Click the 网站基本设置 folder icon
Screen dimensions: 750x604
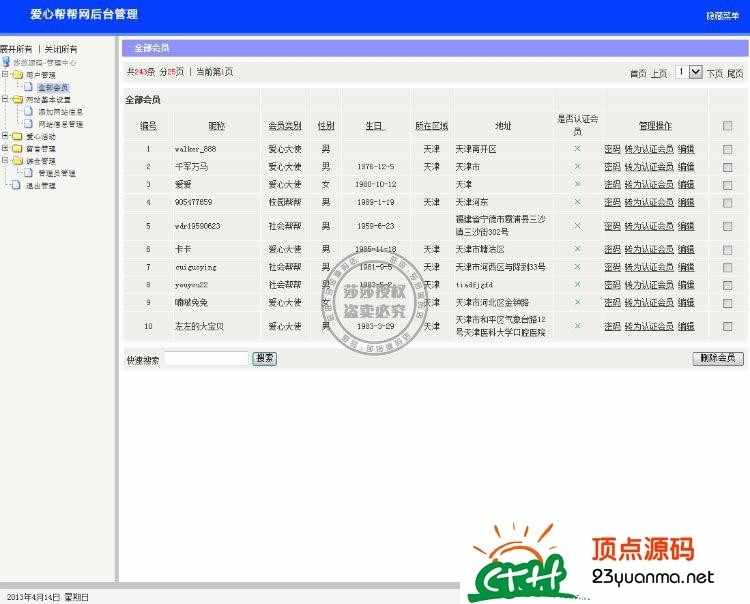coord(18,99)
